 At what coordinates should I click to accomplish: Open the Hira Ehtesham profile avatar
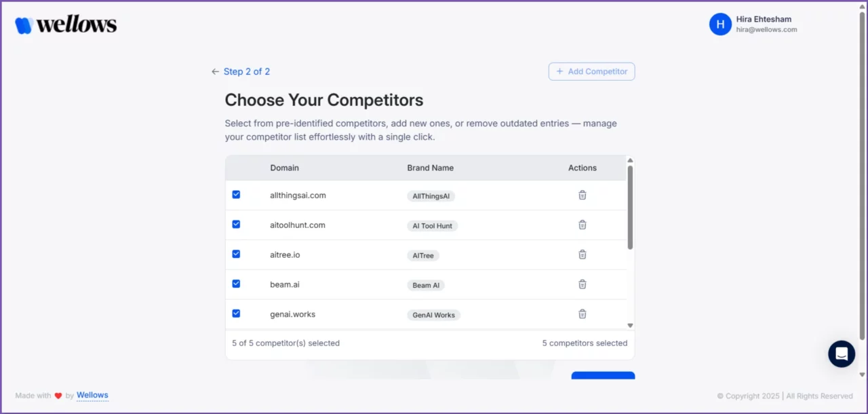pos(720,24)
